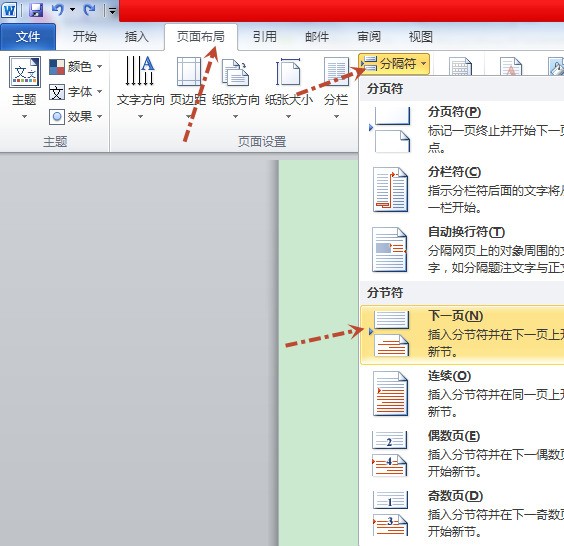This screenshot has width=564, height=546.
Task: Switch to the 审阅 (Review) tab
Action: 369,36
